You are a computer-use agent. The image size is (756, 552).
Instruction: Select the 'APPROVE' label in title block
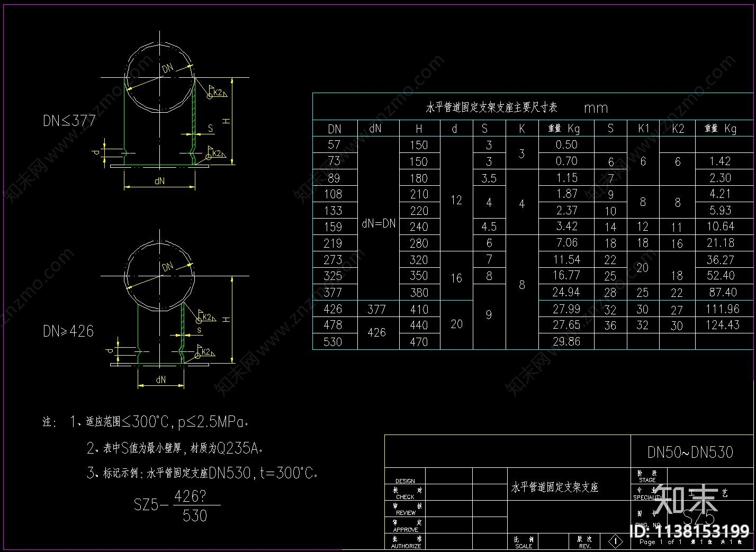tap(406, 530)
